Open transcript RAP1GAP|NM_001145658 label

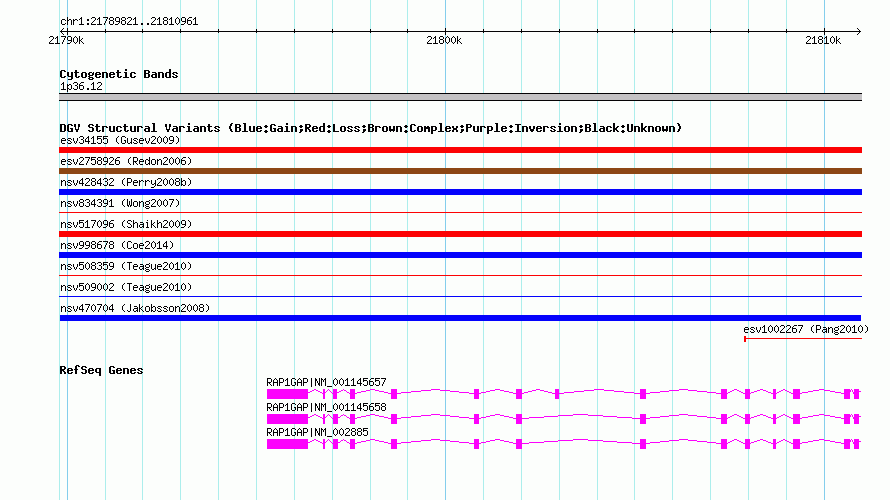pyautogui.click(x=326, y=407)
